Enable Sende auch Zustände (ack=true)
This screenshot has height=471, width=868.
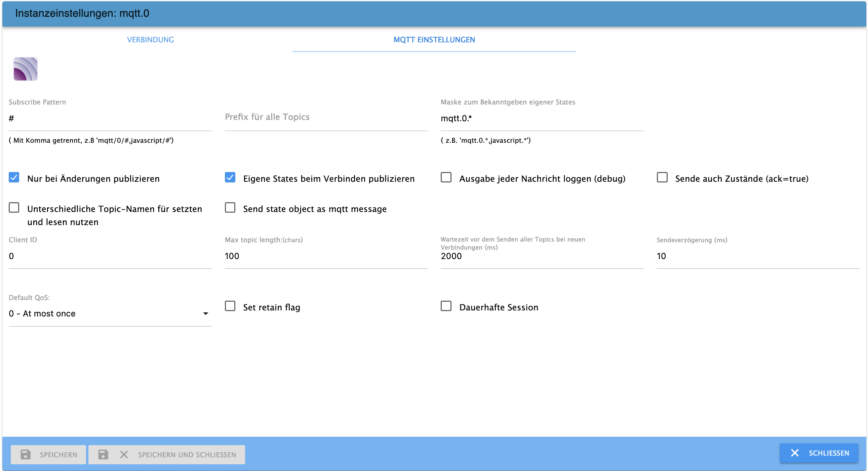[x=662, y=177]
